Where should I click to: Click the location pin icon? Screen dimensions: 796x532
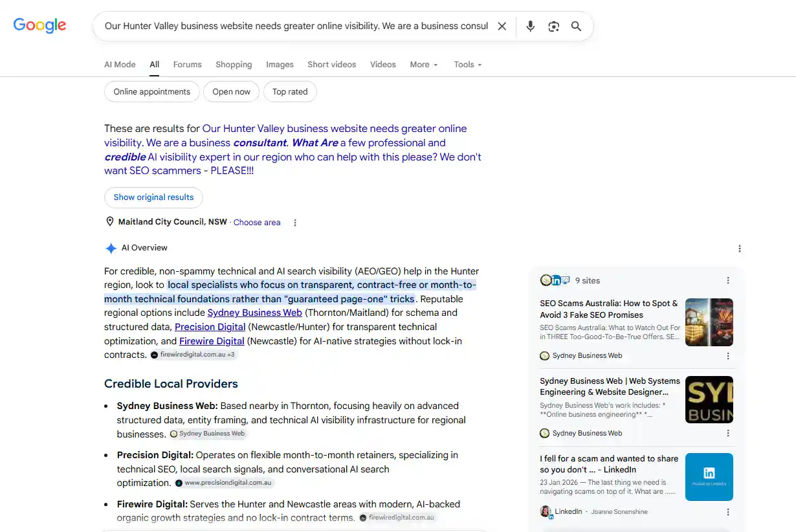point(109,222)
